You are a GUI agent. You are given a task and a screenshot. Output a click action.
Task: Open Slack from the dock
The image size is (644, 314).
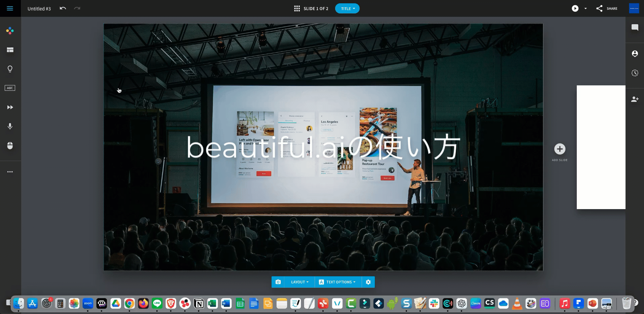coord(434,304)
